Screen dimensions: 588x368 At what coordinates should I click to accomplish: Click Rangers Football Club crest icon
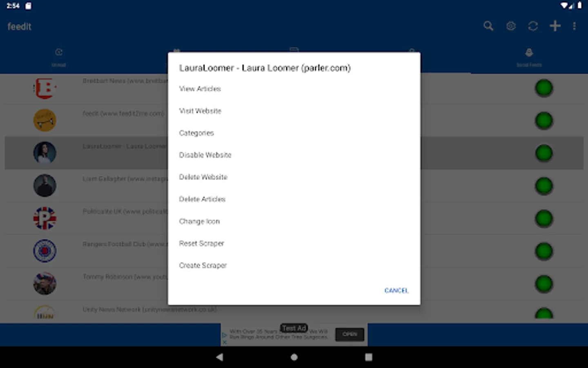tap(45, 251)
